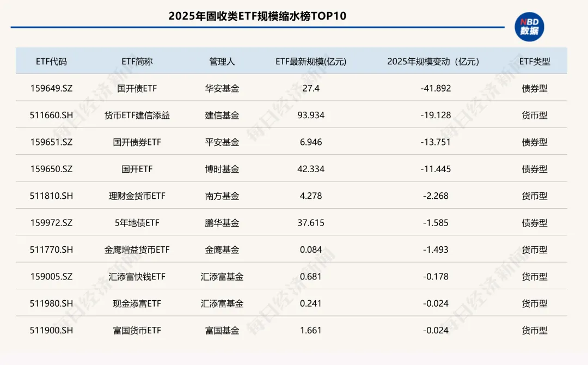Image resolution: width=588 pixels, height=365 pixels.
Task: Click the value -41.892 in 规模变动 column
Action: point(434,88)
